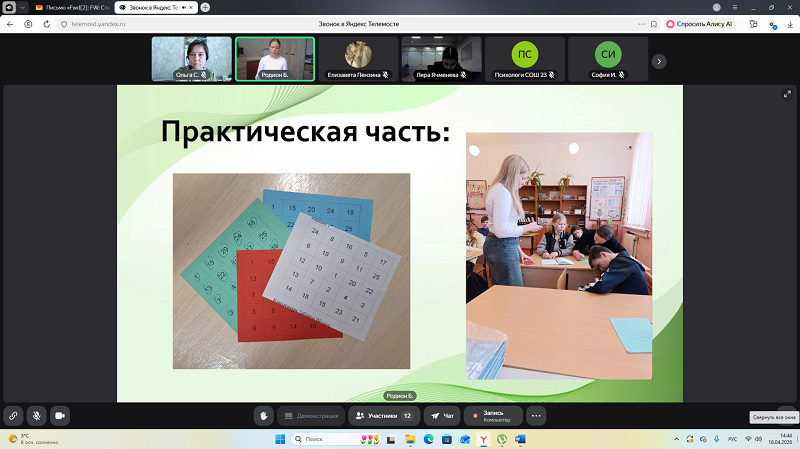Open the Word app in taskbar
Screen dimensions: 800x449
pyautogui.click(x=520, y=439)
